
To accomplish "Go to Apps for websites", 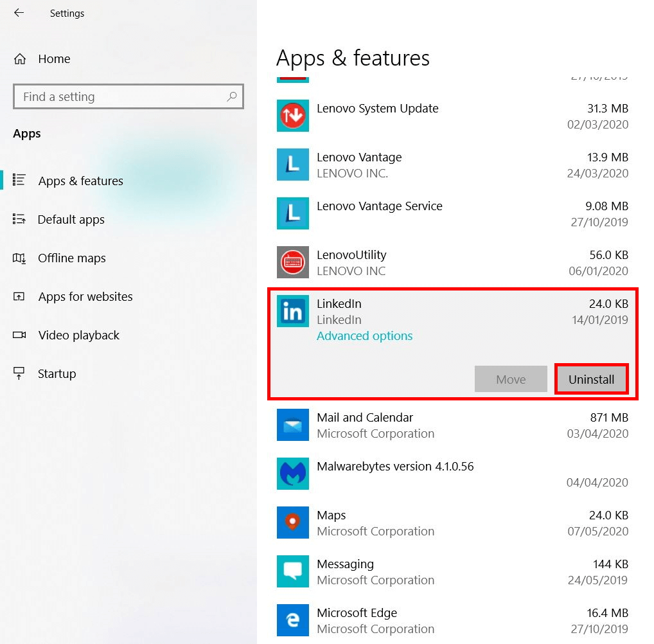I will pyautogui.click(x=85, y=297).
